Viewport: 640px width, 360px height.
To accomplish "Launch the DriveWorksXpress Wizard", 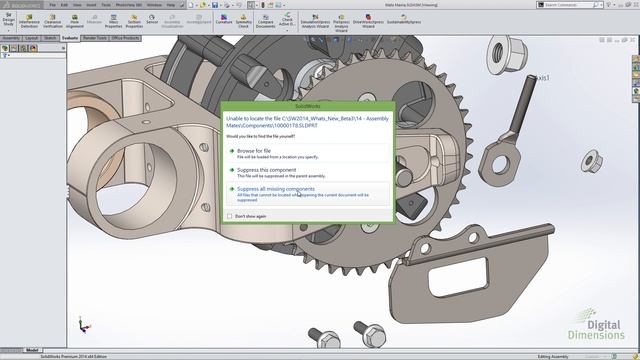I will coord(368,21).
